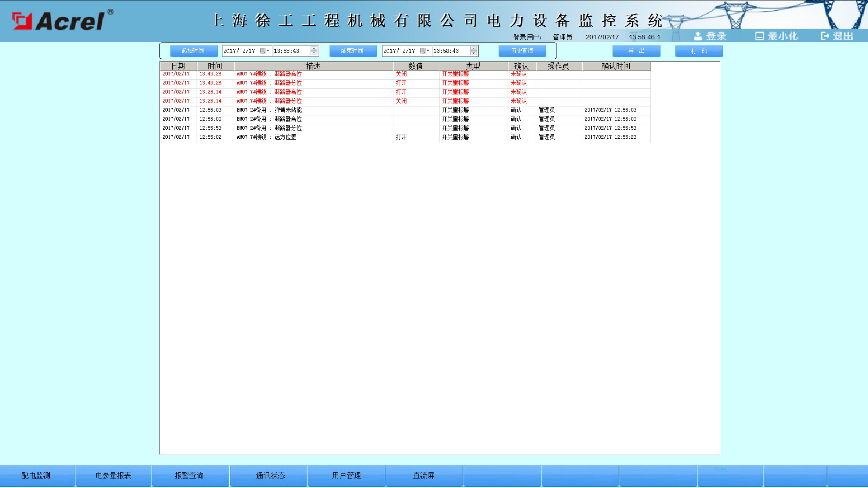
Task: Go to 用户管理 tab
Action: 346,475
